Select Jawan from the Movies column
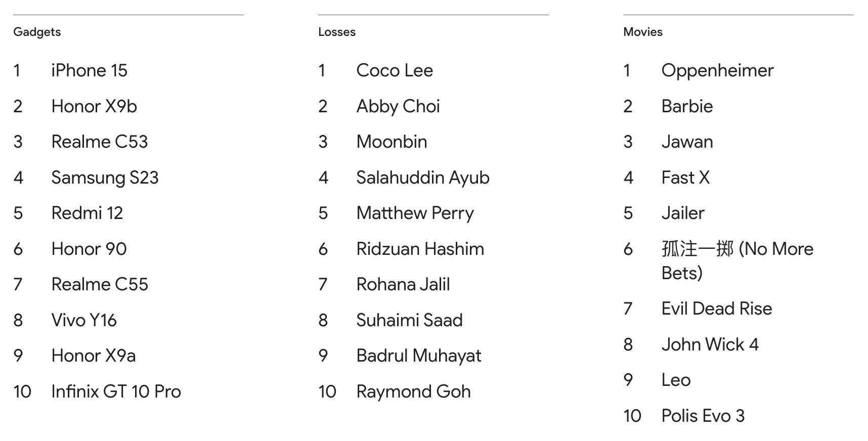This screenshot has width=868, height=441. click(687, 142)
